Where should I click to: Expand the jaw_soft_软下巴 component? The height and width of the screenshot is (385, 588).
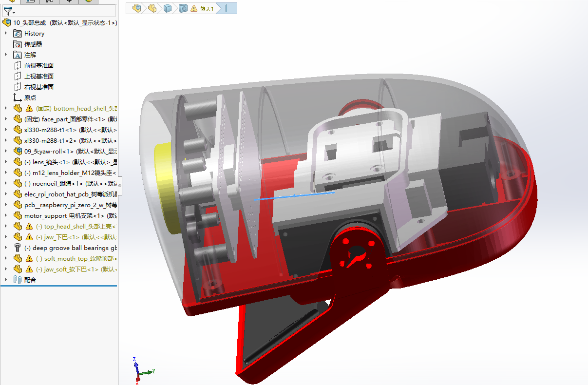tap(6, 269)
